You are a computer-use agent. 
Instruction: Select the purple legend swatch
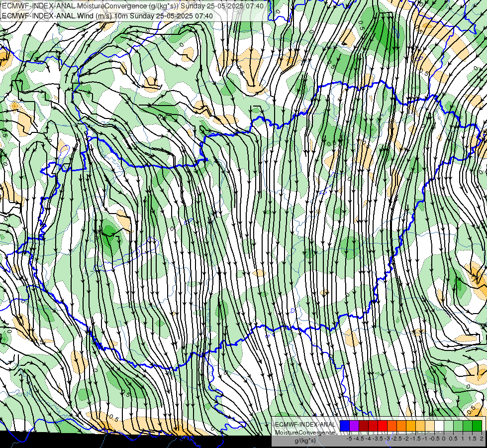click(354, 426)
